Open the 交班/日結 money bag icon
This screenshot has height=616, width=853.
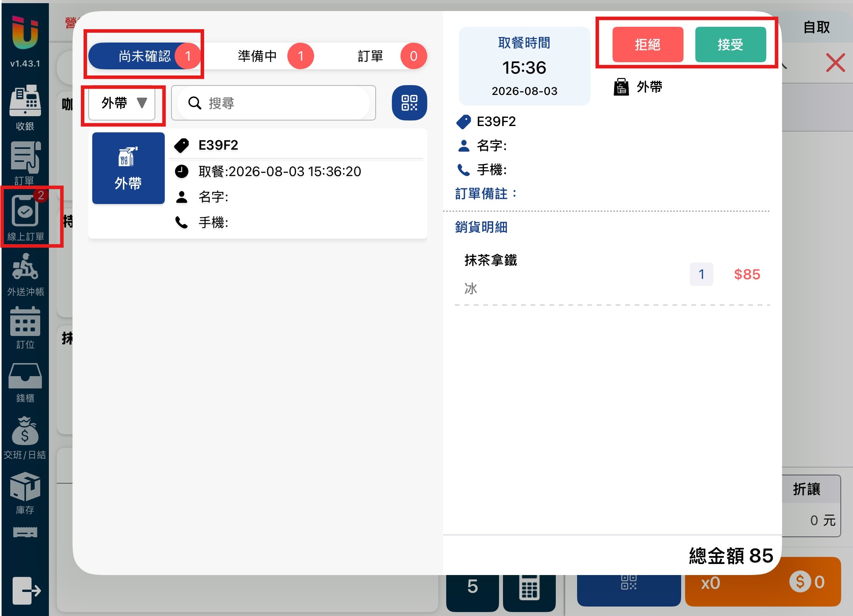[25, 437]
